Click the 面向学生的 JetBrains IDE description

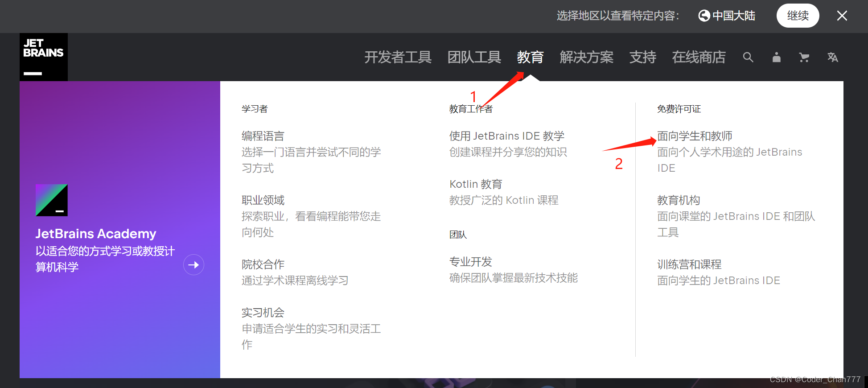[719, 281]
